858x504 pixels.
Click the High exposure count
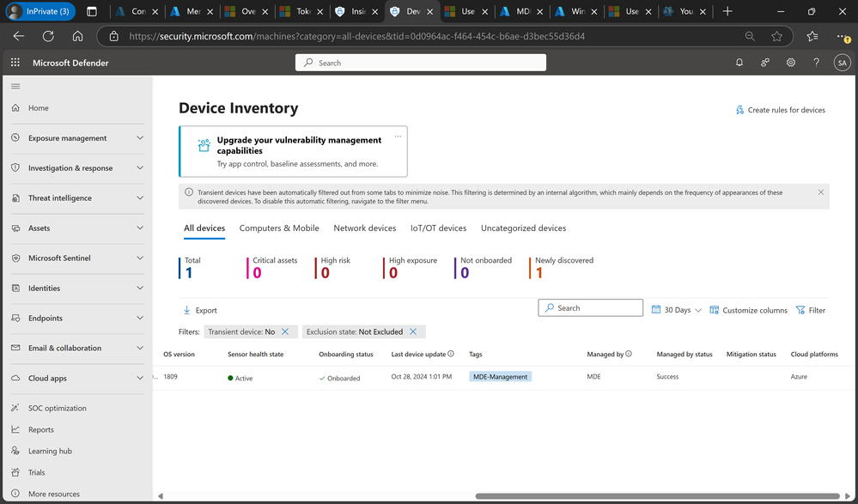[392, 272]
